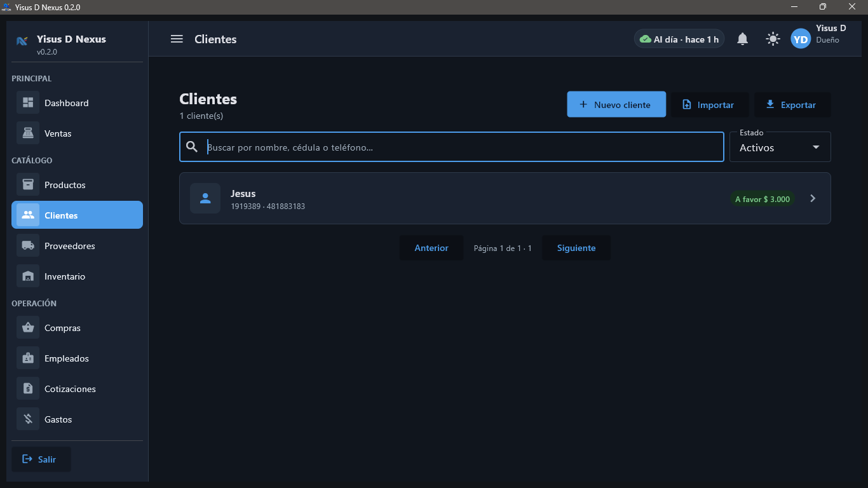Click the Nuevo cliente button
Image resolution: width=868 pixels, height=488 pixels.
616,104
